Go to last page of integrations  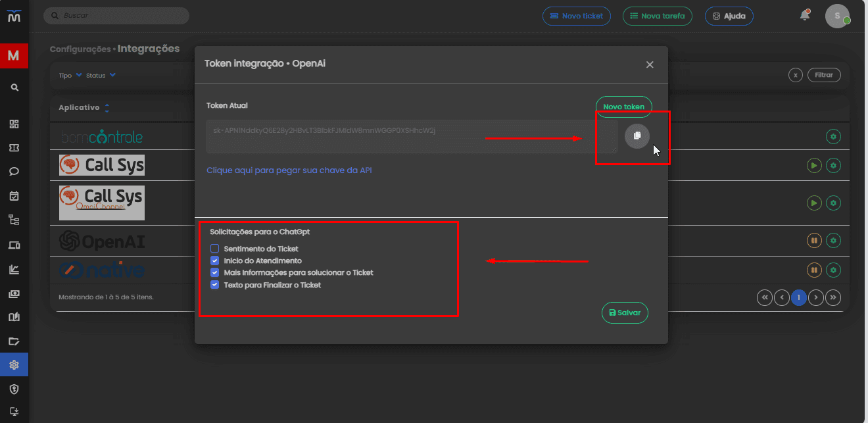[x=833, y=297]
